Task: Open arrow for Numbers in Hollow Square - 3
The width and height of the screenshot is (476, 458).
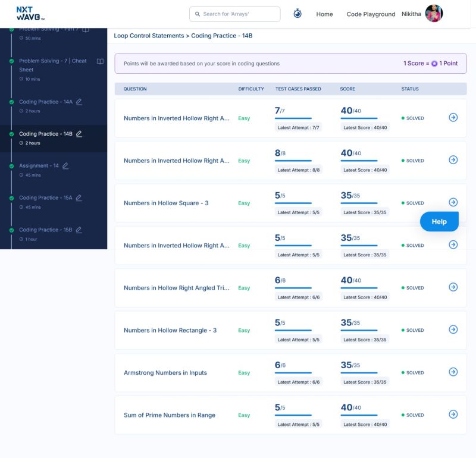Action: click(x=453, y=202)
